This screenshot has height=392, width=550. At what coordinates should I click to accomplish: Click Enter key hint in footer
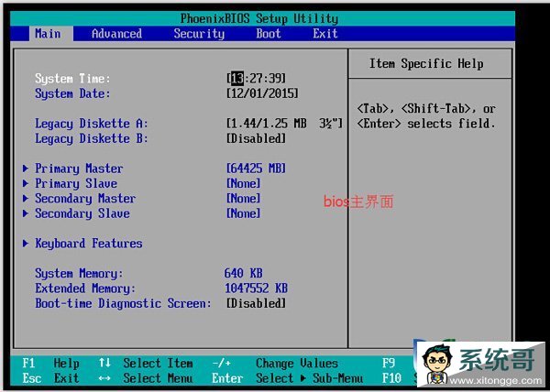(227, 378)
